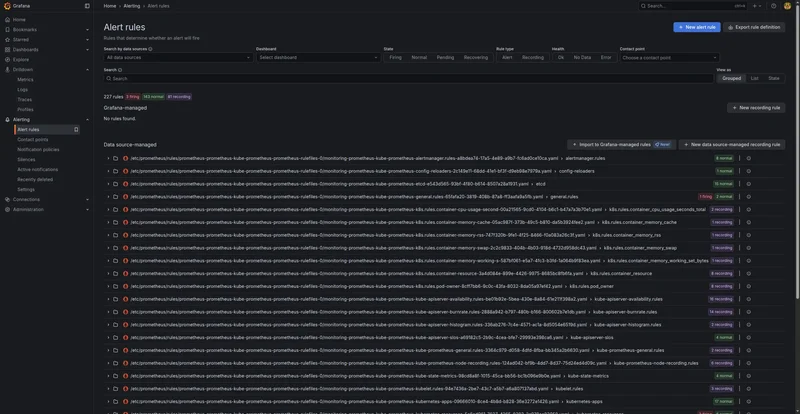Click the Grafana logo icon
The width and height of the screenshot is (800, 414).
[7, 6]
